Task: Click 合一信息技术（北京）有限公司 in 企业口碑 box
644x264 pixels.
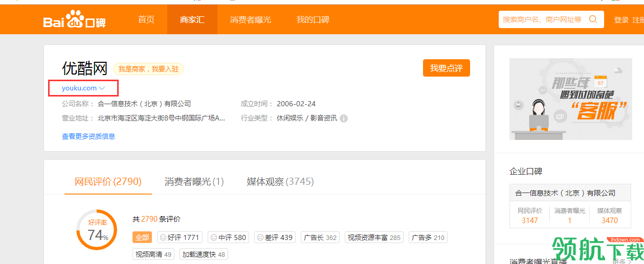Action: (565, 193)
